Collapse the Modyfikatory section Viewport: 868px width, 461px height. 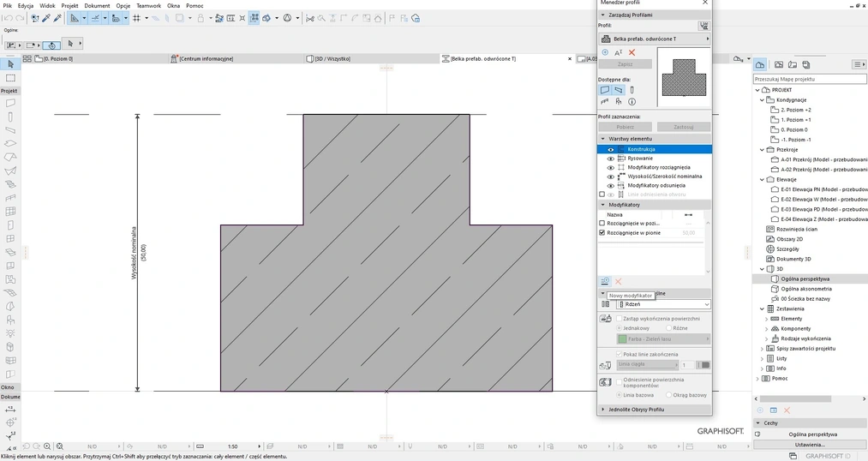point(603,205)
